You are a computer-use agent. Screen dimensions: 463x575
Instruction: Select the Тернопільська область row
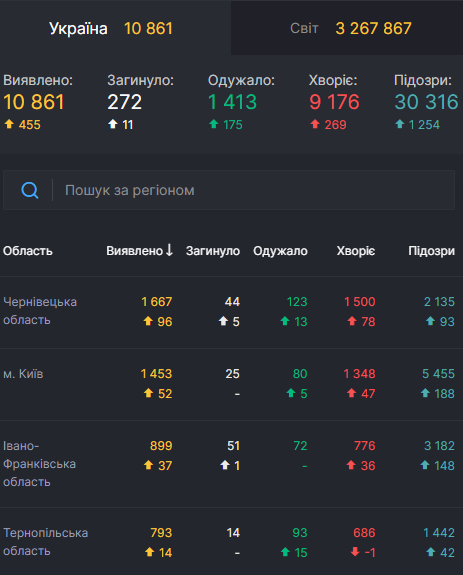(231, 542)
